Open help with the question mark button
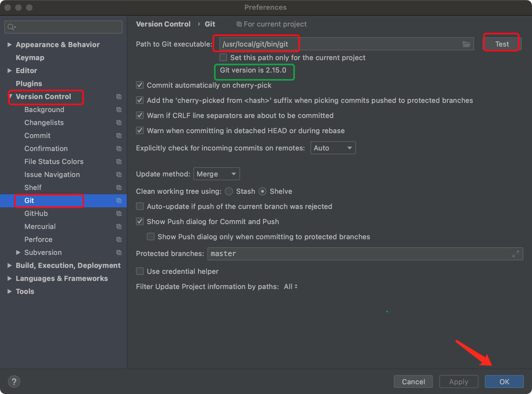532x394 pixels. coord(14,382)
